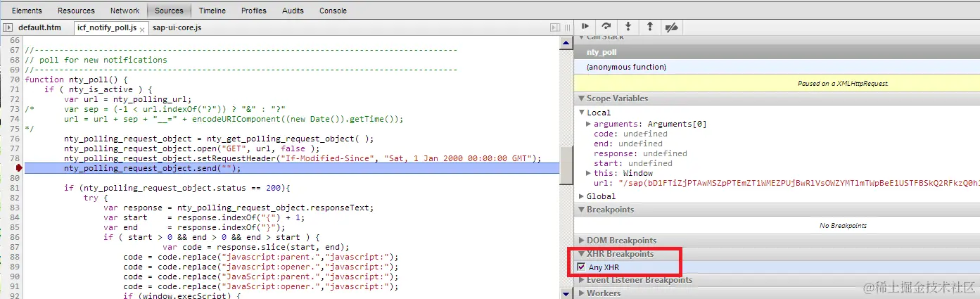Toggle the deactivate all breakpoints icon

[672, 27]
